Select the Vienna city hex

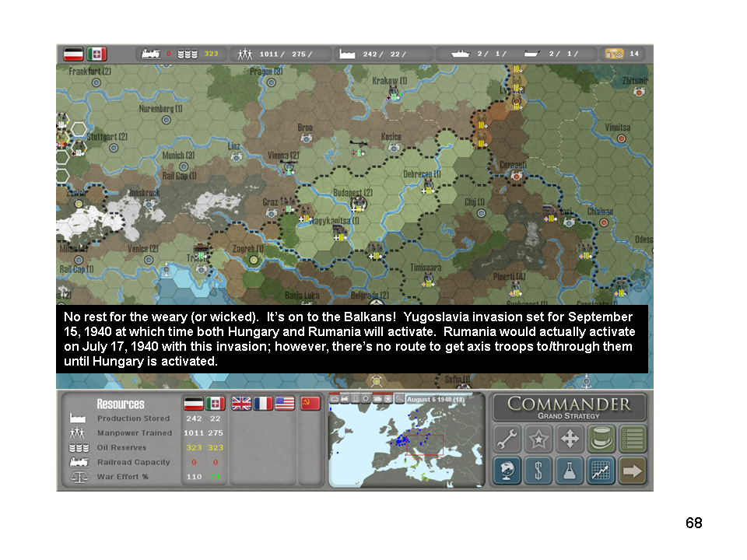[x=289, y=166]
